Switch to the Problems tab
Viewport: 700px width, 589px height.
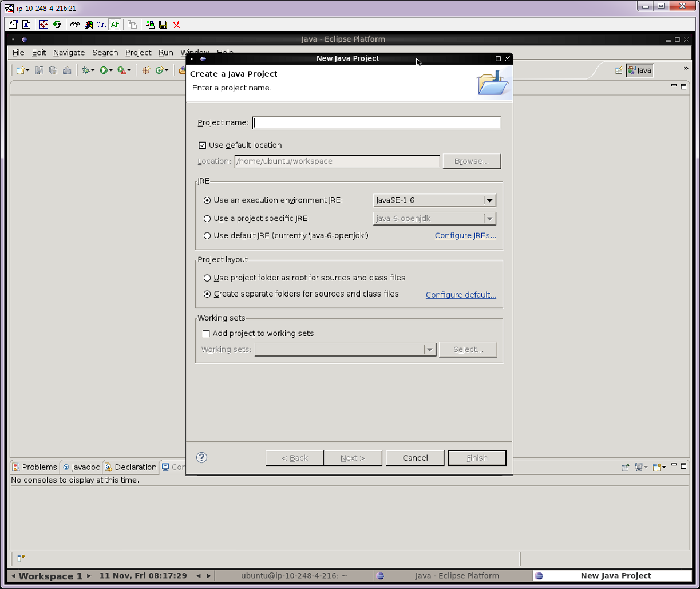34,467
